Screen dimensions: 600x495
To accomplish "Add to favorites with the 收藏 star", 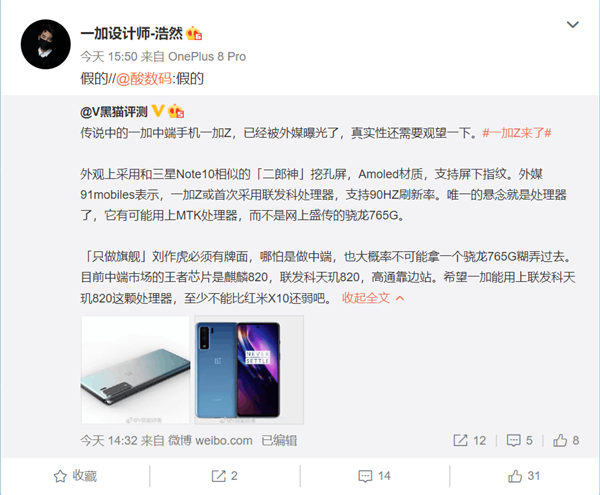I will click(75, 476).
